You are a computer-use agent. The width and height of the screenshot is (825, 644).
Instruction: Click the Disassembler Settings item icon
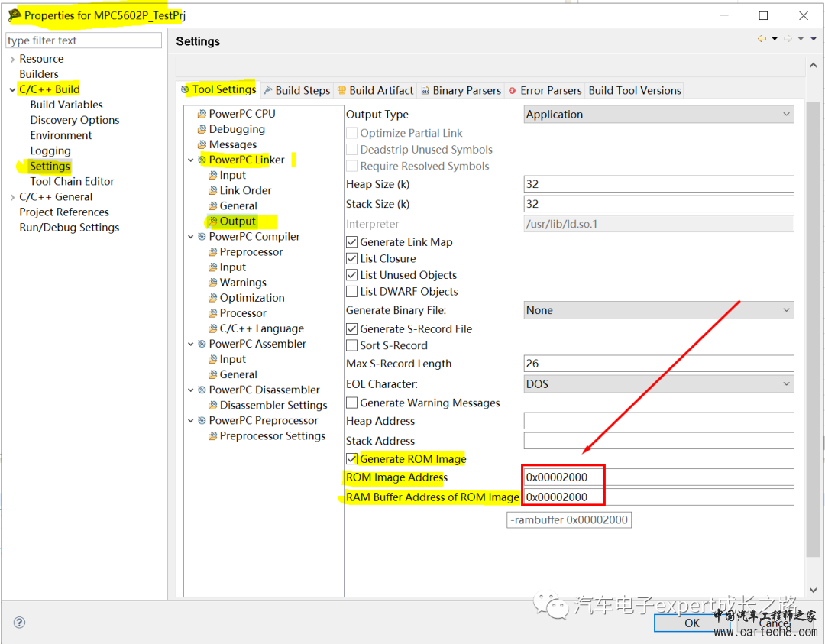point(212,405)
